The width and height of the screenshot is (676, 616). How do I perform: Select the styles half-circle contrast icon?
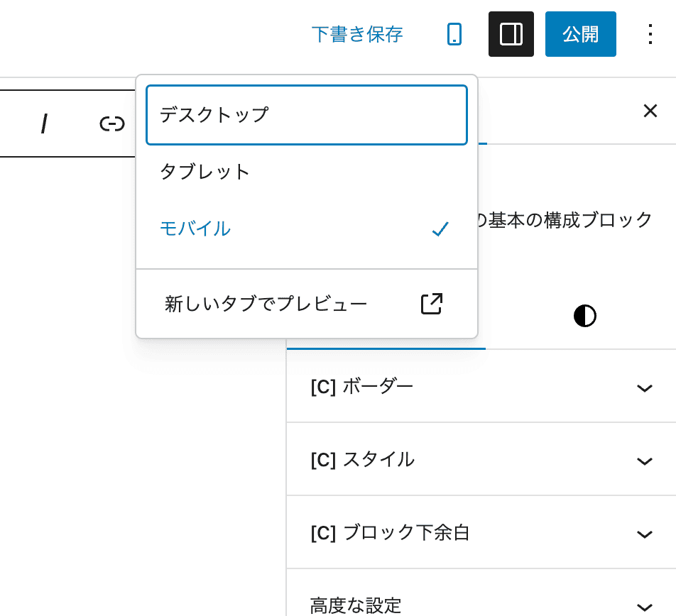pyautogui.click(x=584, y=316)
